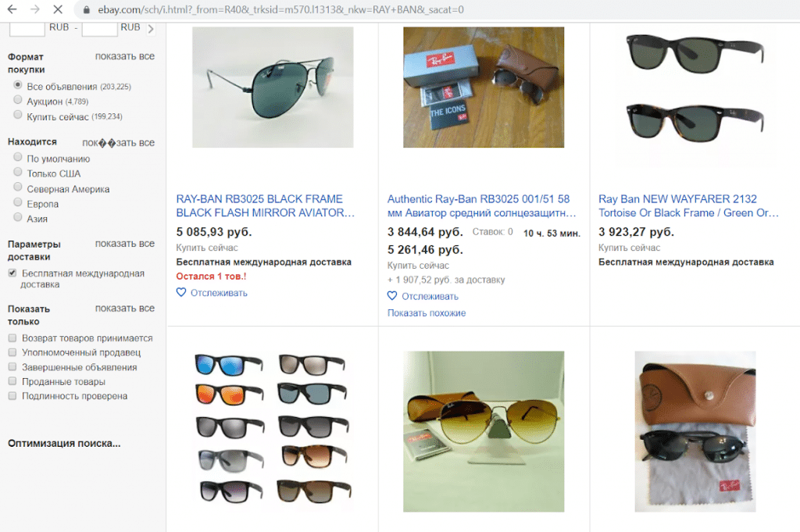
Task: Click Показать похожие link
Action: pyautogui.click(x=427, y=312)
